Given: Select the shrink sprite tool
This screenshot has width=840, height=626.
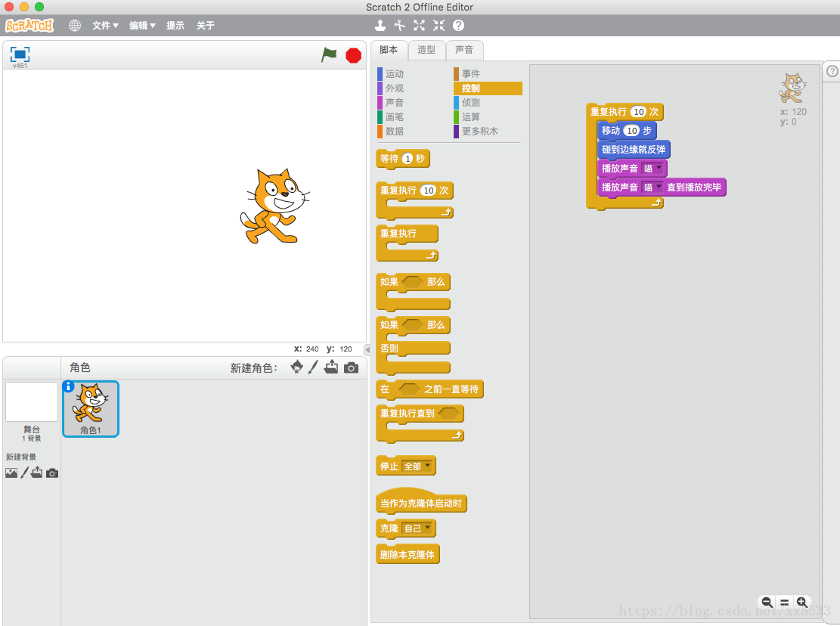Looking at the screenshot, I should pos(439,25).
